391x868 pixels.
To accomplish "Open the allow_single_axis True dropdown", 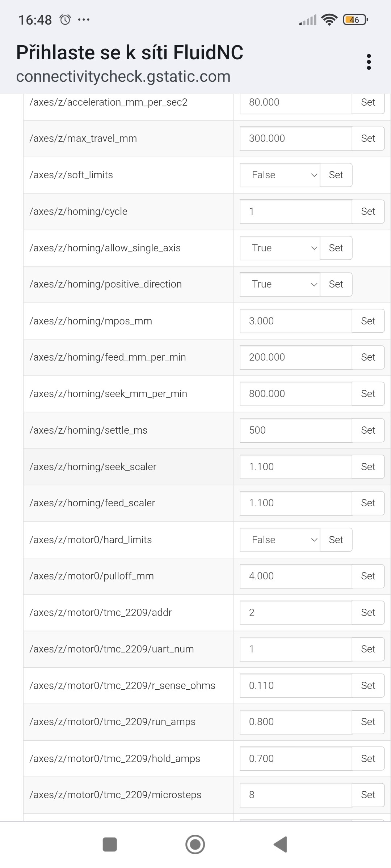I will point(280,248).
